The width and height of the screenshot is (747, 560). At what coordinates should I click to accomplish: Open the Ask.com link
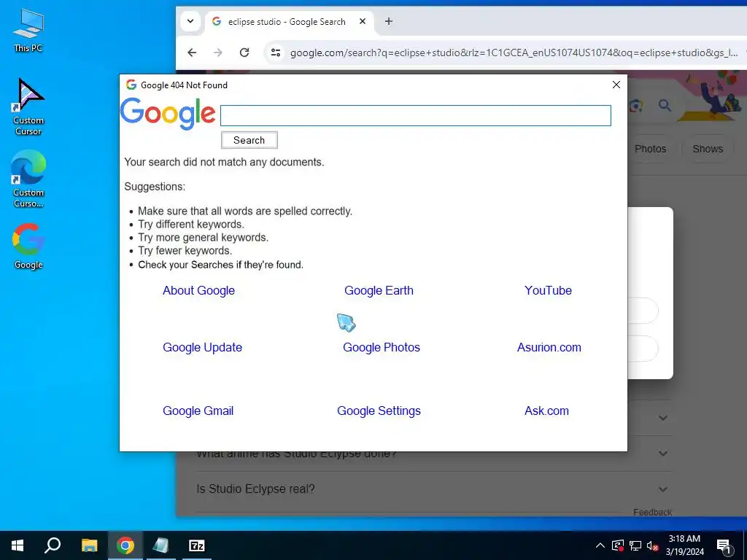[546, 411]
